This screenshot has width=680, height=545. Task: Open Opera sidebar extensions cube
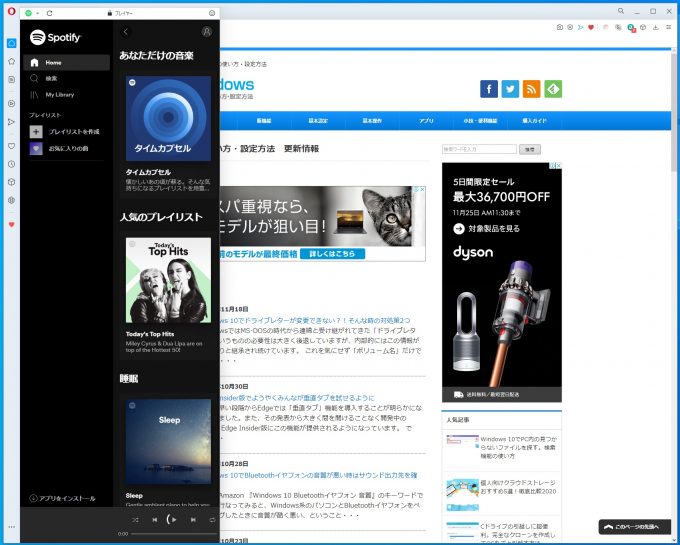(x=12, y=182)
